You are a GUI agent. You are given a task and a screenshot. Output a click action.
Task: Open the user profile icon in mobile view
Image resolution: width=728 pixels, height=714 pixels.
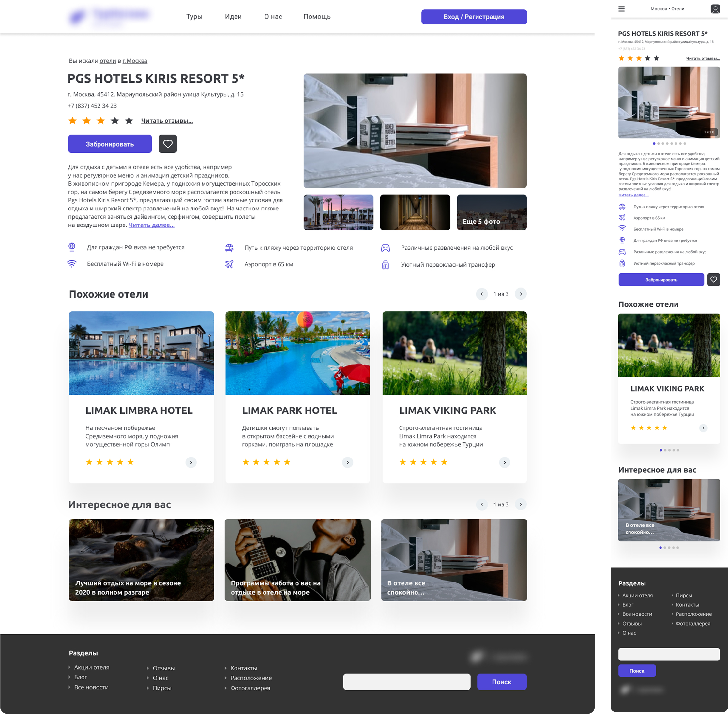pyautogui.click(x=715, y=8)
